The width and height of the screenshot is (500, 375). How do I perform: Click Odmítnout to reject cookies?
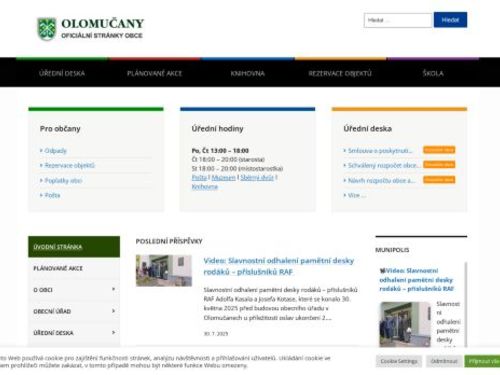(444, 361)
